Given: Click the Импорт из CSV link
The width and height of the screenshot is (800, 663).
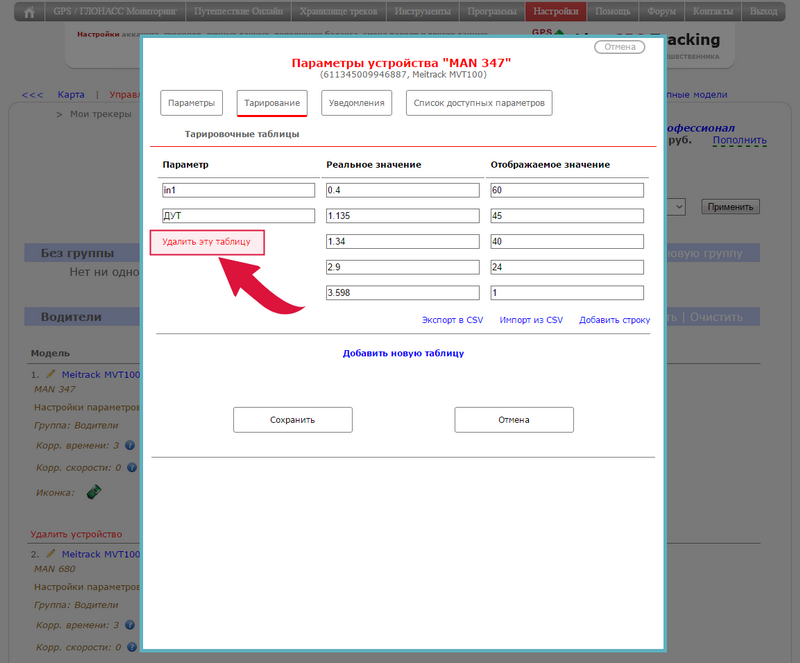Looking at the screenshot, I should click(531, 320).
